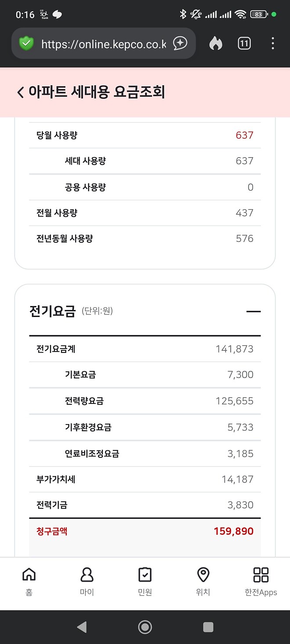Tap the Sol Bank icon in status bar
This screenshot has height=644, width=290.
[44, 14]
